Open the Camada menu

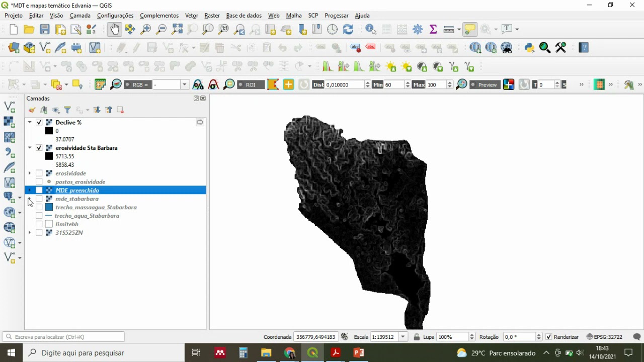coord(80,16)
